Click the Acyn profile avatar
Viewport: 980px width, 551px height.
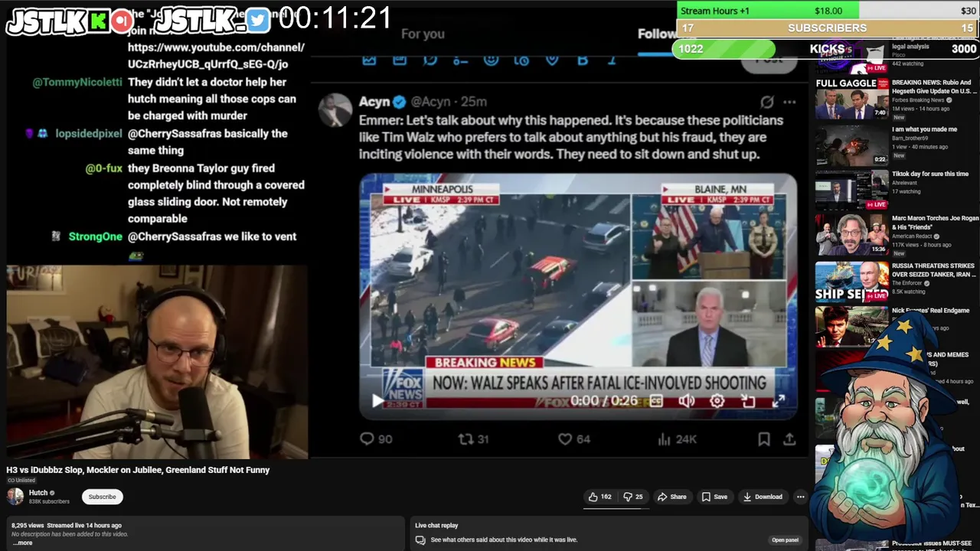pyautogui.click(x=335, y=110)
